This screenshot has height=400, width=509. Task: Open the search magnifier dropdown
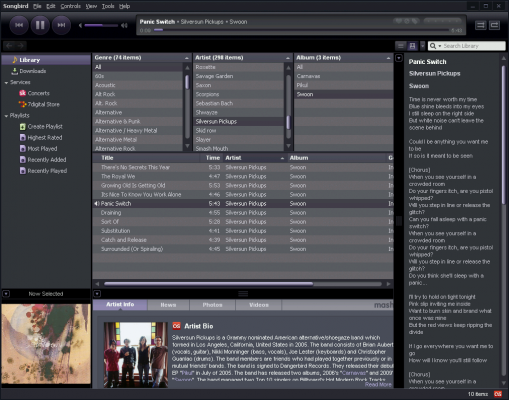pyautogui.click(x=435, y=46)
